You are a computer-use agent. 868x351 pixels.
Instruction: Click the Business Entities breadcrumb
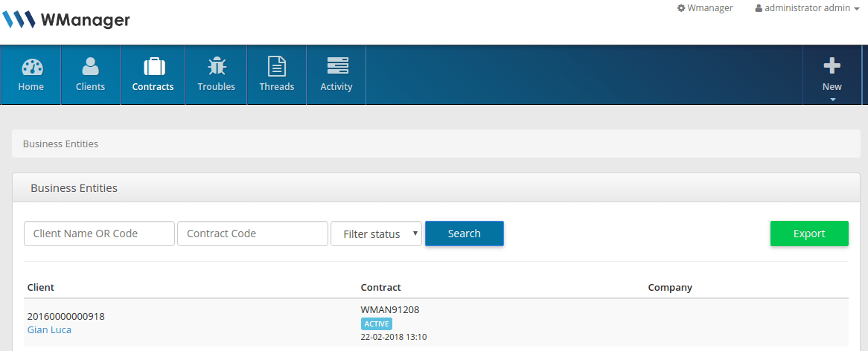click(60, 144)
